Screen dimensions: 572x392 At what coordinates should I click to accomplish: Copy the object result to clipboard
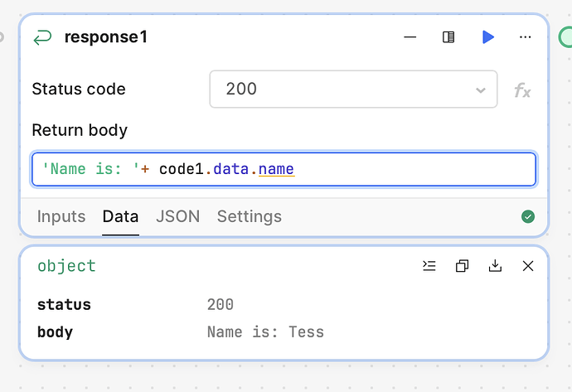pyautogui.click(x=463, y=266)
